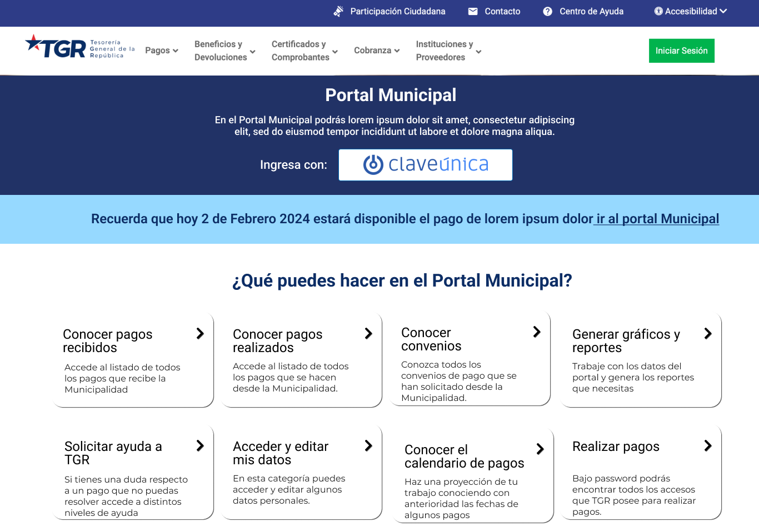Click arrow on Generar gráficos y reportes card
The width and height of the screenshot is (759, 532).
click(707, 333)
